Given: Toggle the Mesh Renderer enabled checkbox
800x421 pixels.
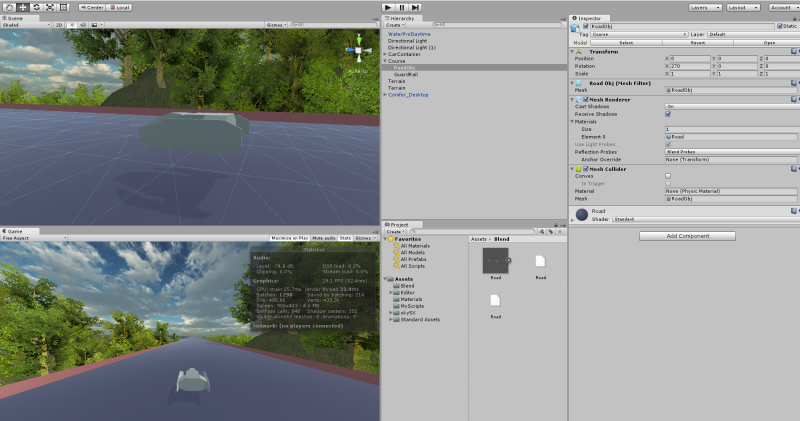Looking at the screenshot, I should [586, 100].
